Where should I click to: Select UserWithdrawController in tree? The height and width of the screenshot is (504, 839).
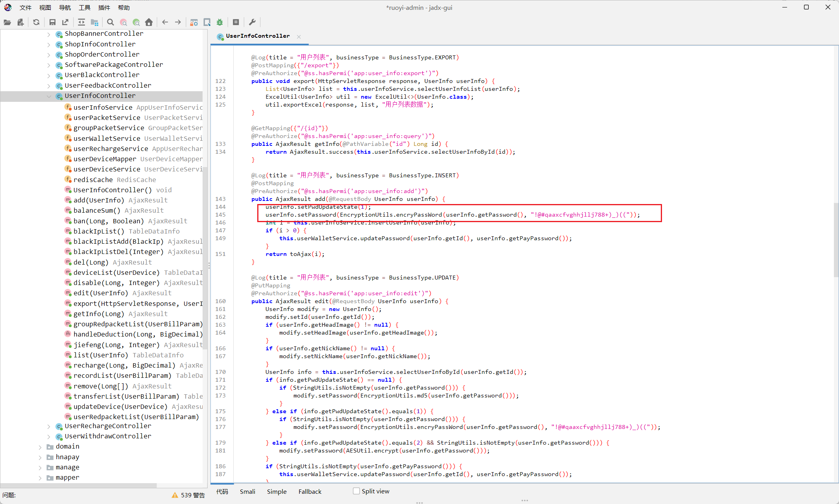[108, 436]
